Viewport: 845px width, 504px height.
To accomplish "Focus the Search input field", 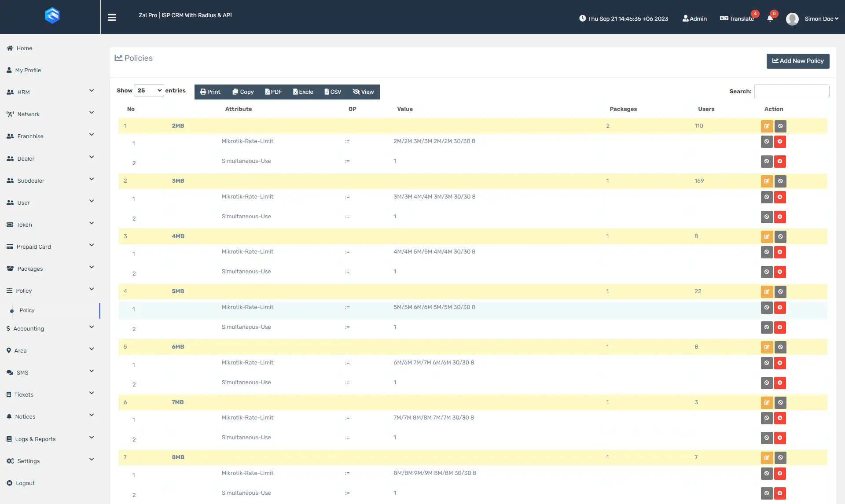I will coord(792,91).
